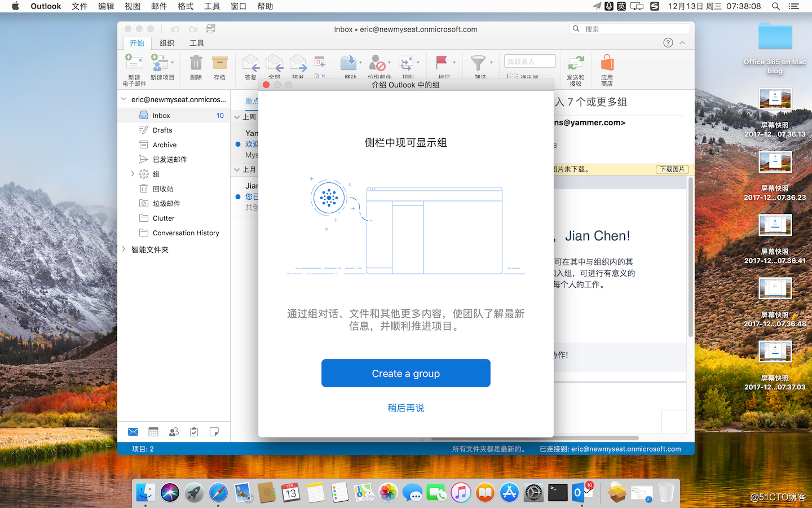Open the 帮助 menu in the menu bar
Screen dimensions: 812x508
[265, 6]
